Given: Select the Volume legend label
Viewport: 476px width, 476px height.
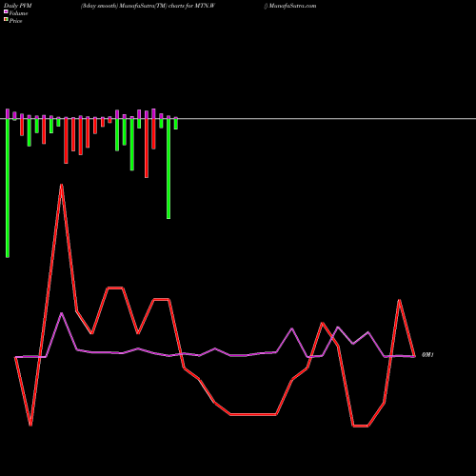Looking at the screenshot, I should click(x=18, y=13).
